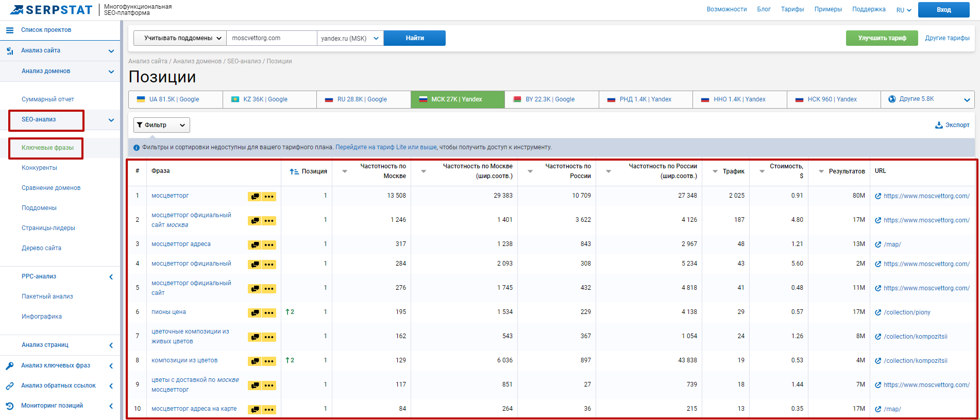Image resolution: width=980 pixels, height=420 pixels.
Task: Click the Экспорт download icon
Action: (x=939, y=125)
